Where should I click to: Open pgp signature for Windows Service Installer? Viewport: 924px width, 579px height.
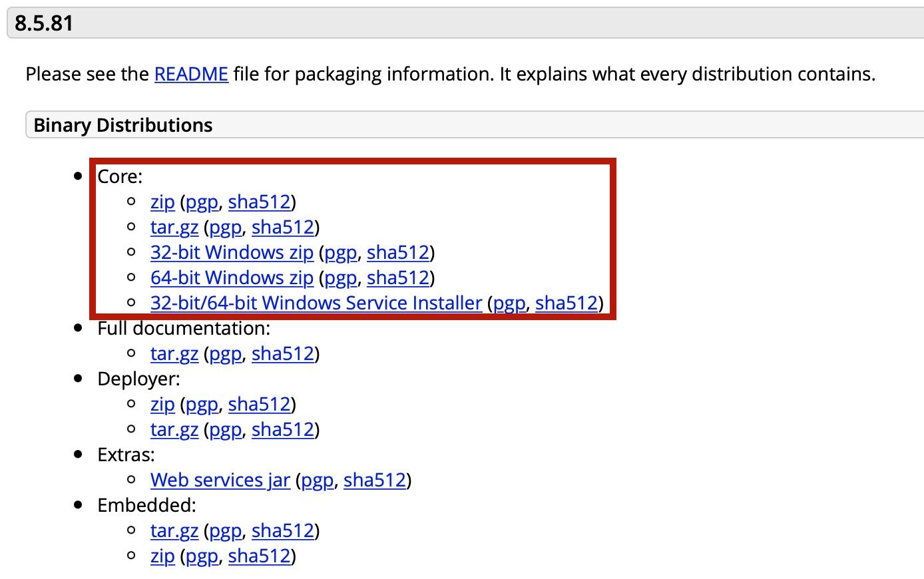click(509, 303)
